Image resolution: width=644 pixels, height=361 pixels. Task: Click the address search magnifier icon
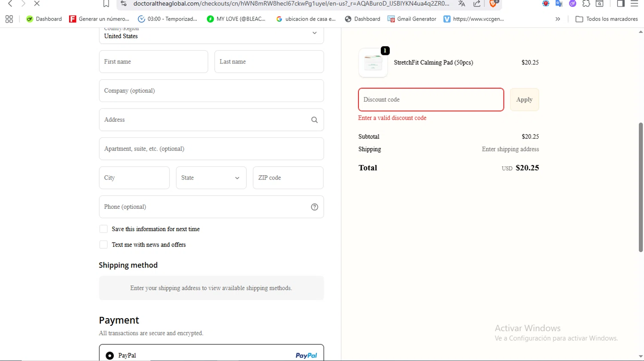(314, 120)
